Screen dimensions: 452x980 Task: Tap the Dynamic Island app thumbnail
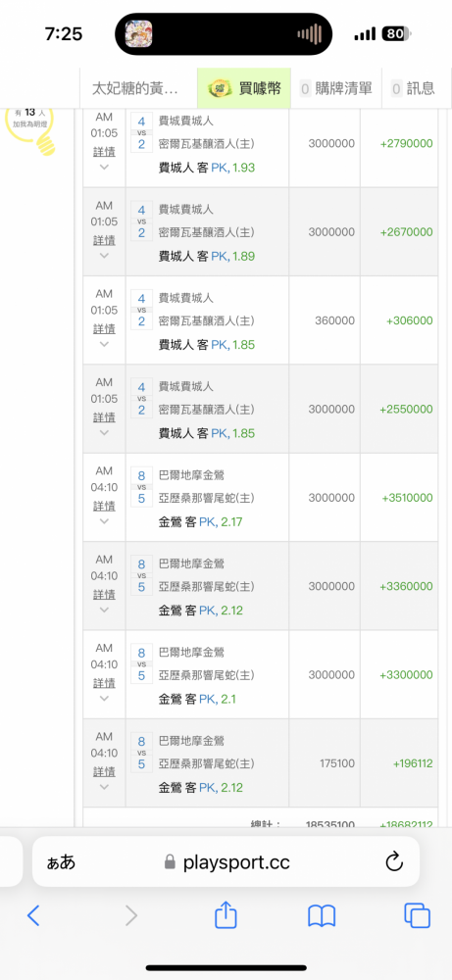[139, 33]
